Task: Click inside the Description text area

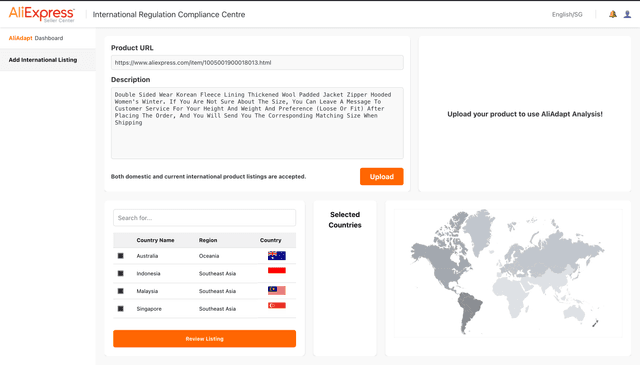Action: [x=257, y=123]
